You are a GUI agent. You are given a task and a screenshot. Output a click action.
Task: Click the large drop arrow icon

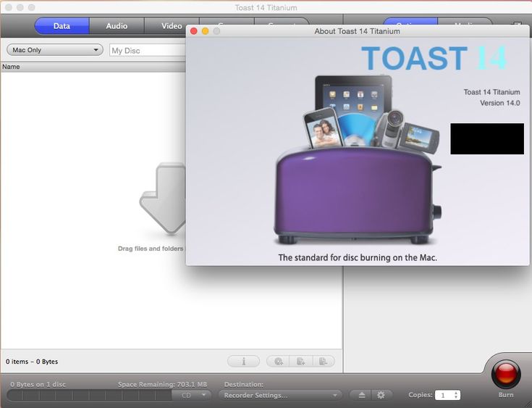tap(163, 199)
